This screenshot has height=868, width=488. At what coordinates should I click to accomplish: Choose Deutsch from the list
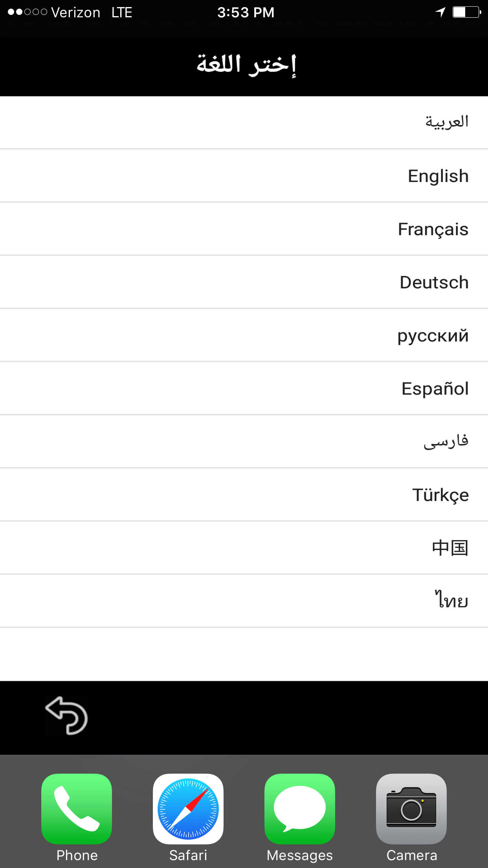point(434,282)
